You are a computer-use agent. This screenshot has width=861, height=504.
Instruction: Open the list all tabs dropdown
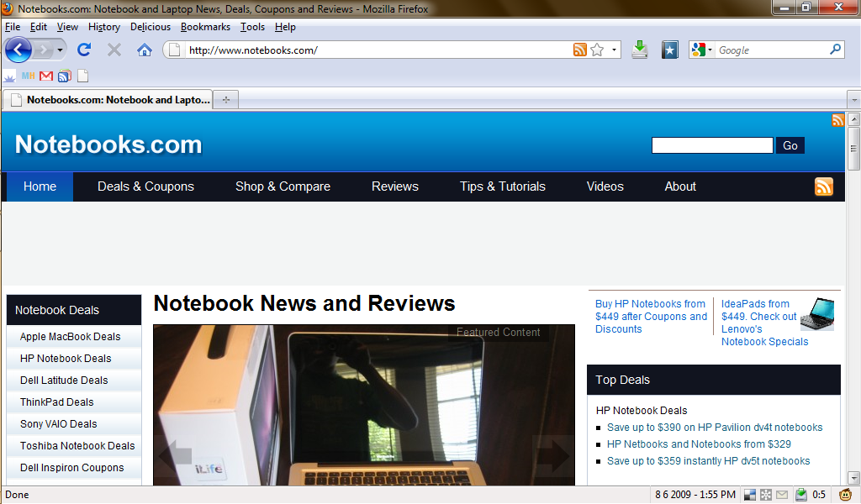pyautogui.click(x=853, y=100)
